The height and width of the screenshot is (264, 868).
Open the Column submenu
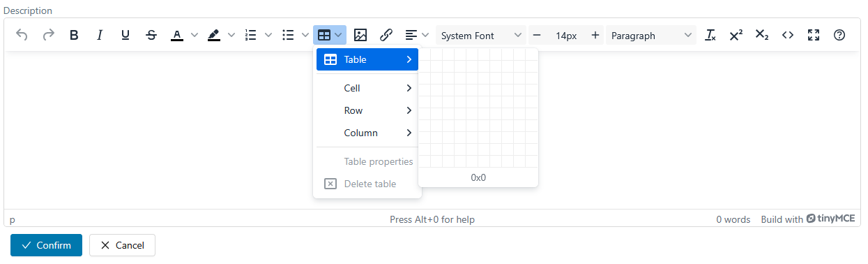pos(367,133)
